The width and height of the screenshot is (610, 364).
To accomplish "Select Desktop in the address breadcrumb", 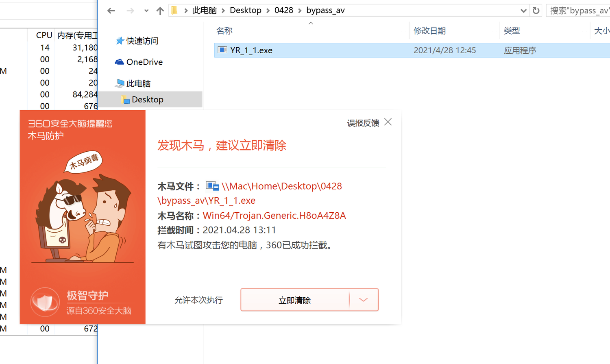I will 246,10.
